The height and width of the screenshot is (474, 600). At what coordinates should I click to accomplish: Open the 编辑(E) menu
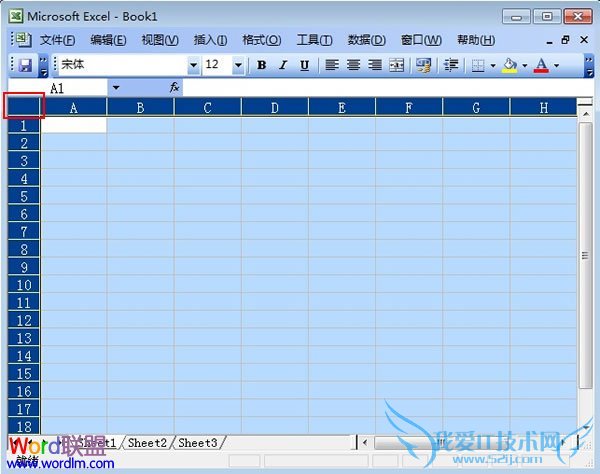click(x=108, y=40)
